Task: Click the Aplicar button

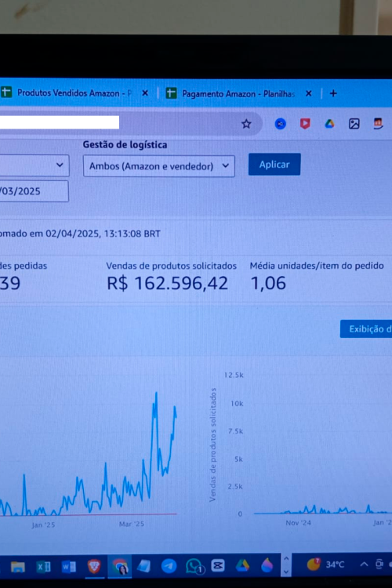Action: click(274, 165)
